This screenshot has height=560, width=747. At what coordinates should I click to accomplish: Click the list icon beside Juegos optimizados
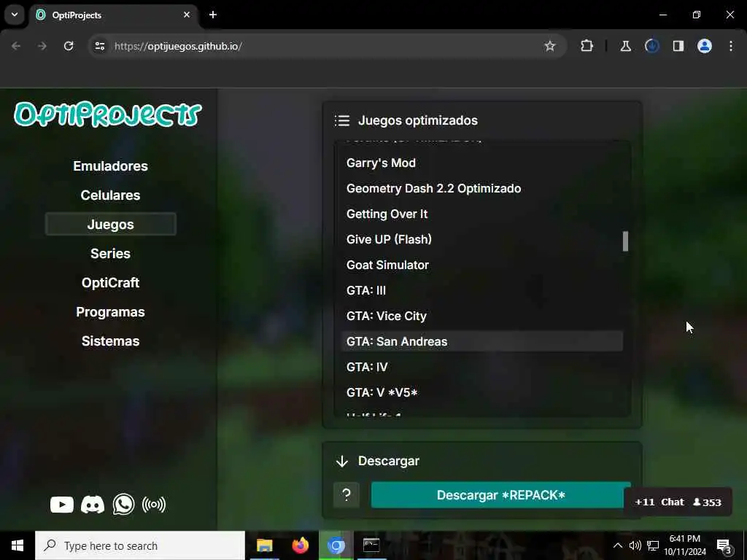[342, 120]
